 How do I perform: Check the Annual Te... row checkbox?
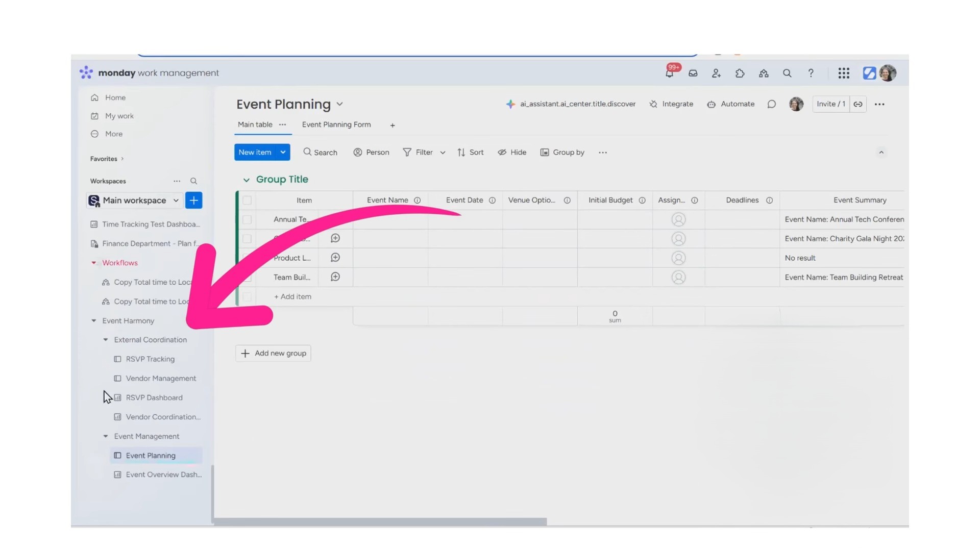(x=247, y=219)
